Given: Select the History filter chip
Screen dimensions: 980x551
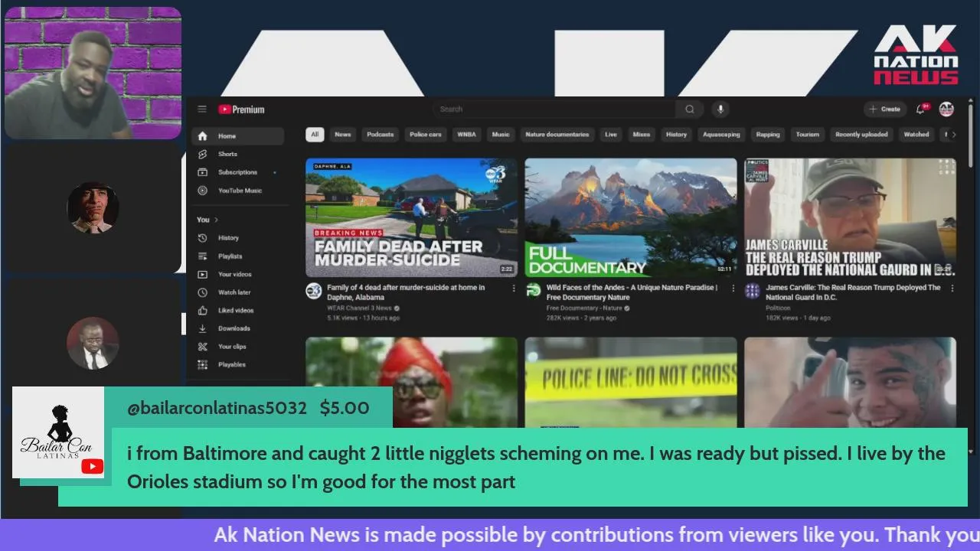Looking at the screenshot, I should [677, 135].
